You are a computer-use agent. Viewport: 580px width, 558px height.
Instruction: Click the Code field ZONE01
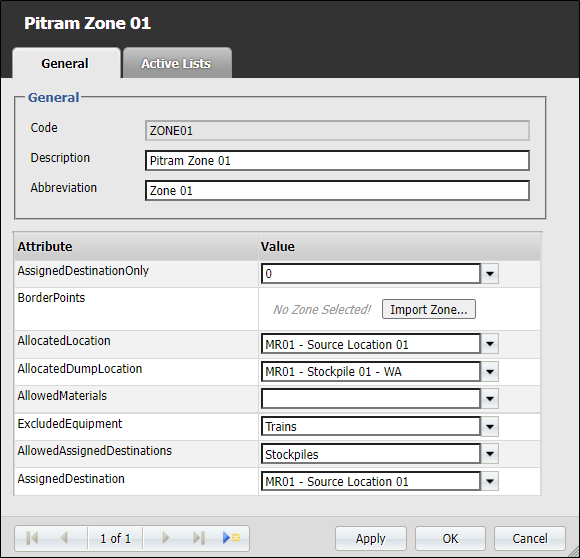[x=337, y=131]
